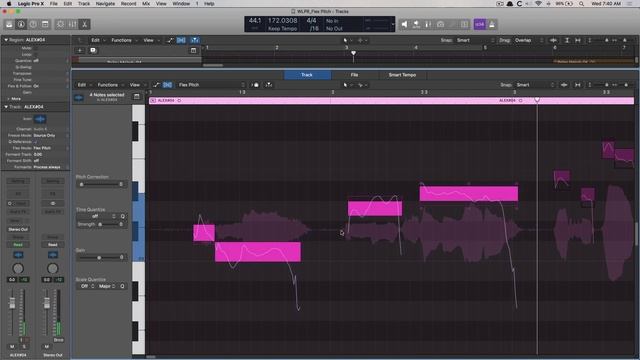Open Drag Overlap dropdown
The height and width of the screenshot is (360, 640).
pyautogui.click(x=529, y=40)
